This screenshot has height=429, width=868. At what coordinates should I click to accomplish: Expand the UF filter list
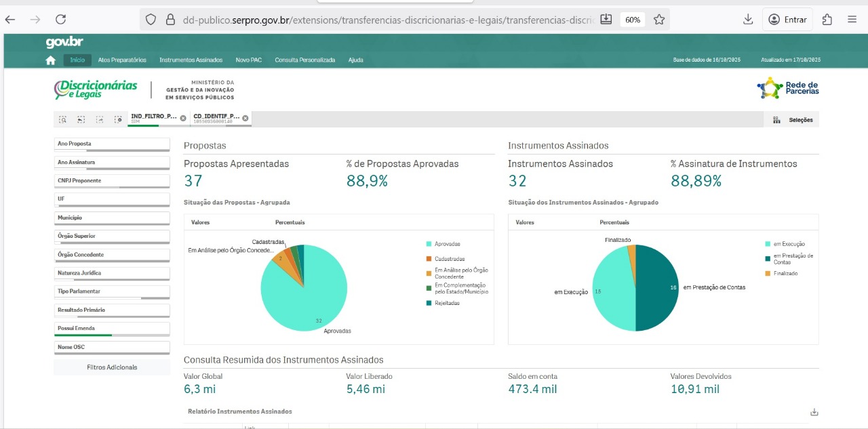coord(112,199)
